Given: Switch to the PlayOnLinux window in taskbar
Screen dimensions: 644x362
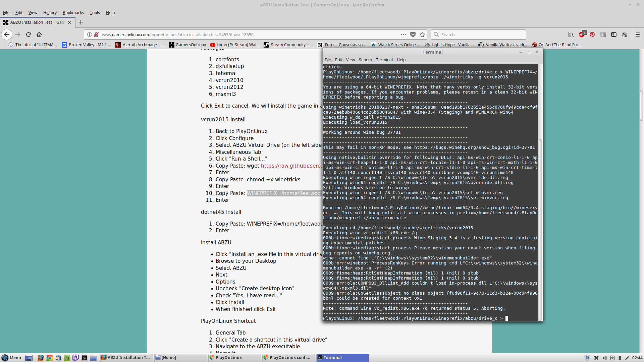Looking at the screenshot, I should (x=235, y=358).
